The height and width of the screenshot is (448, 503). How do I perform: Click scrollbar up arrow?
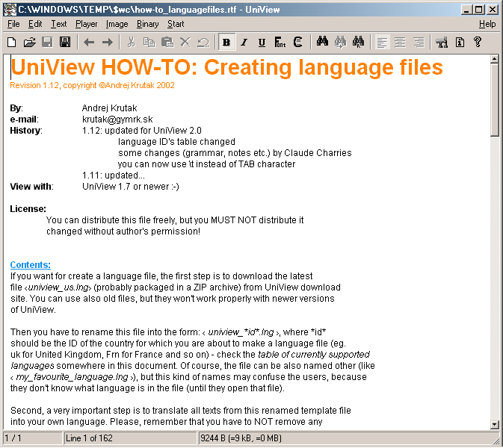point(494,59)
